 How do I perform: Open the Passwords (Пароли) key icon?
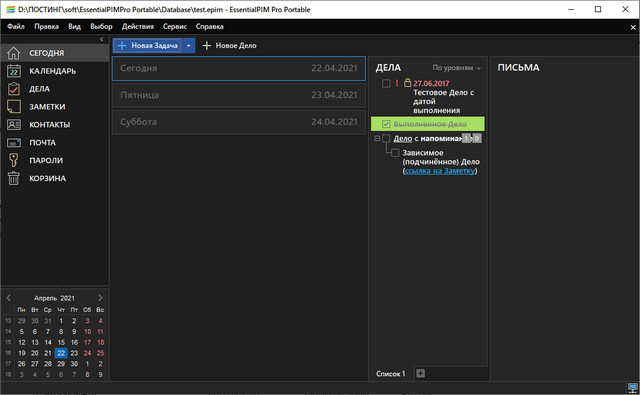point(13,160)
